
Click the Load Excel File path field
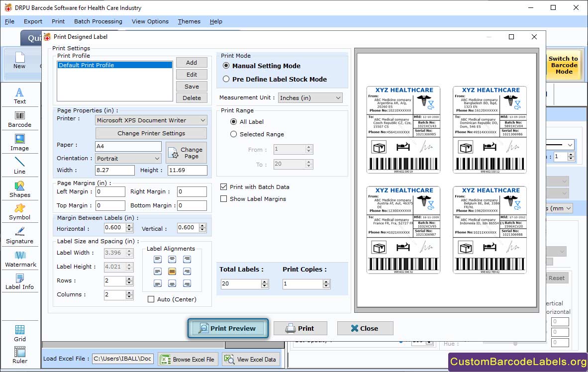click(123, 359)
